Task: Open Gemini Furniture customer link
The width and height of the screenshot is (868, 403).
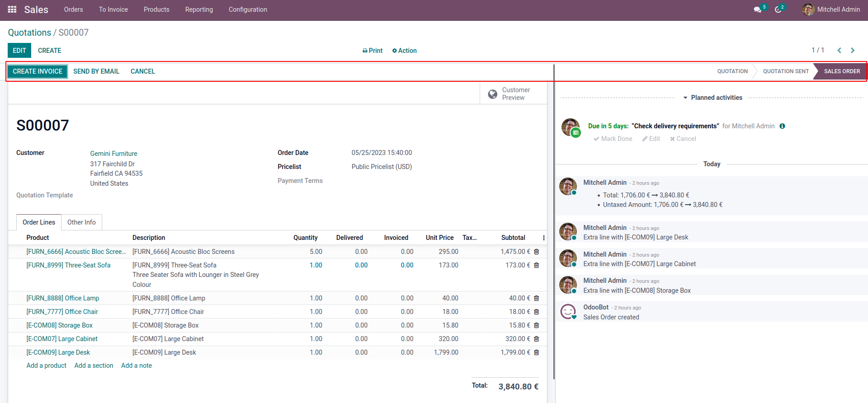Action: 113,154
